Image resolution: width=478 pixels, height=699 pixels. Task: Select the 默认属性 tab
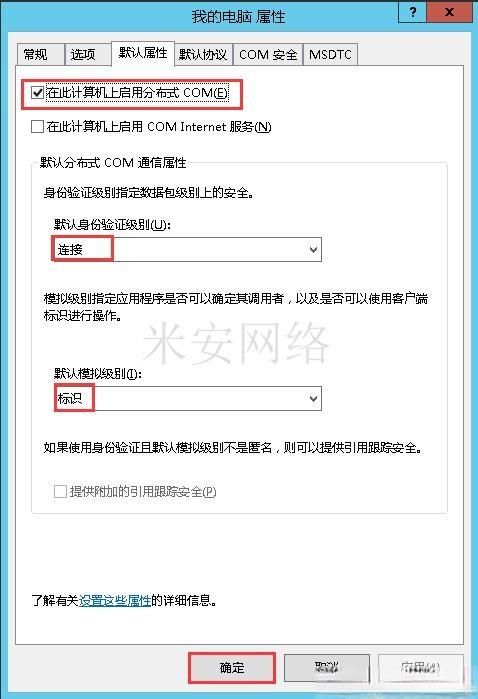pos(143,53)
